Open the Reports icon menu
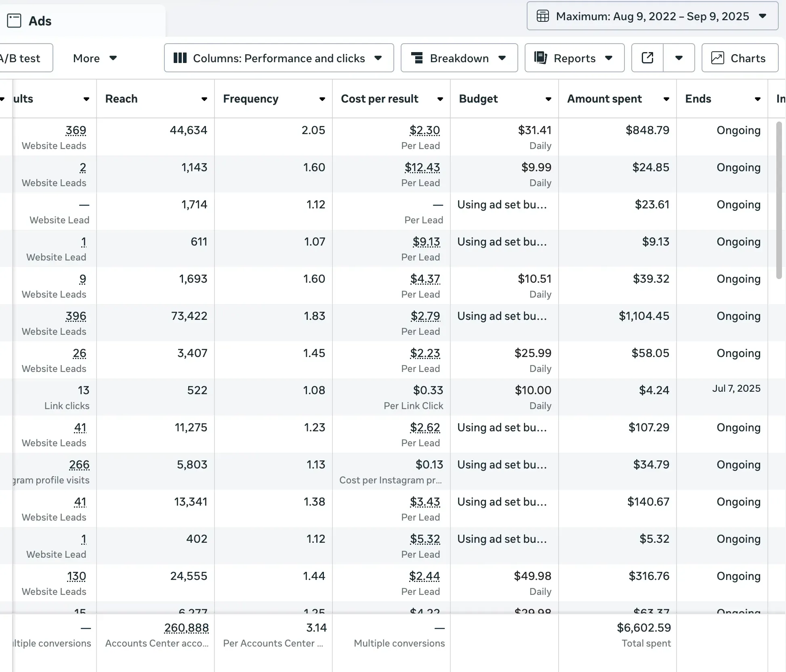Screen dimensions: 786x672 (x=541, y=58)
